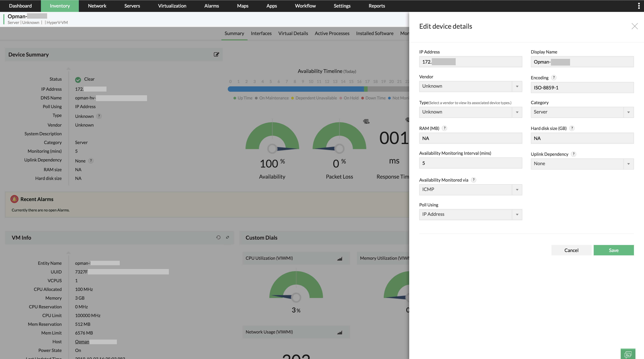Click the expand icon in VM Info panel
This screenshot has height=359, width=644.
coord(228,237)
